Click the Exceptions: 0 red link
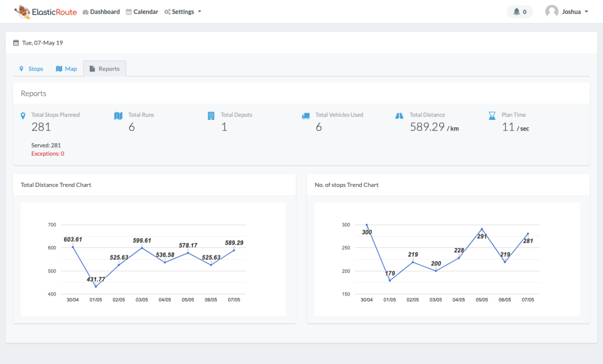Image resolution: width=603 pixels, height=364 pixels. (x=48, y=153)
